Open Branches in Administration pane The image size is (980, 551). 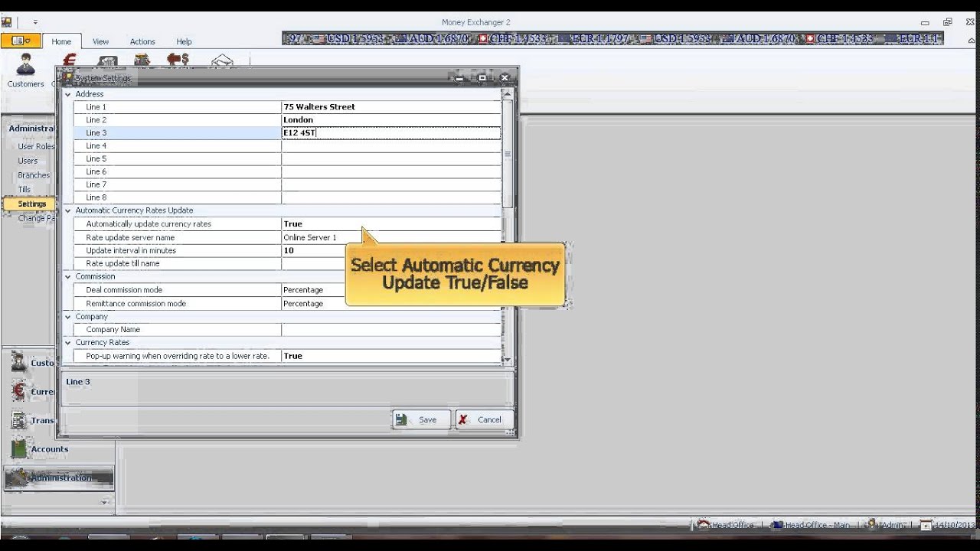pyautogui.click(x=34, y=175)
